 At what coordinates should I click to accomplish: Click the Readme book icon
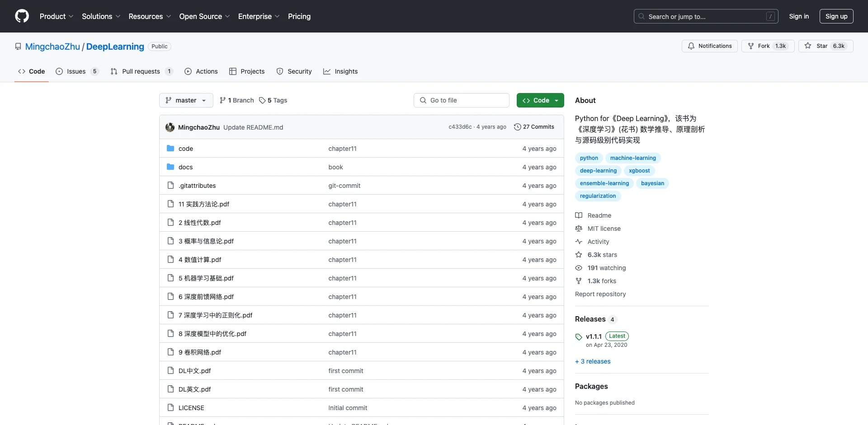tap(579, 215)
